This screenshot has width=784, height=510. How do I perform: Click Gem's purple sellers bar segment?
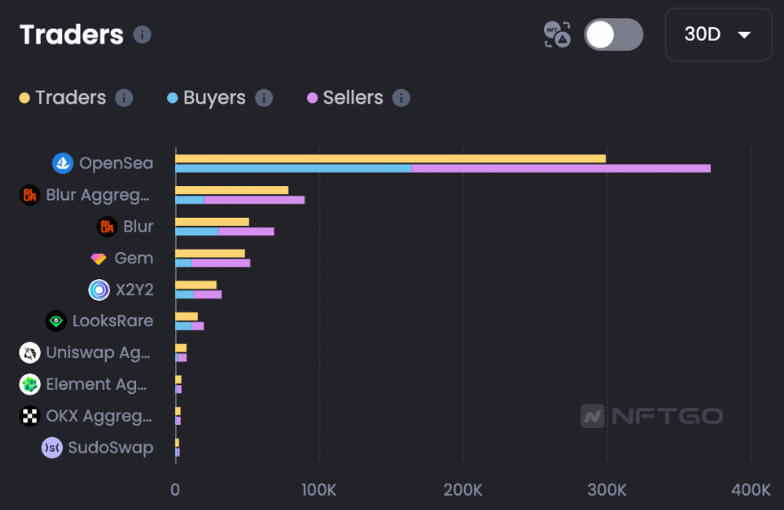pyautogui.click(x=221, y=263)
